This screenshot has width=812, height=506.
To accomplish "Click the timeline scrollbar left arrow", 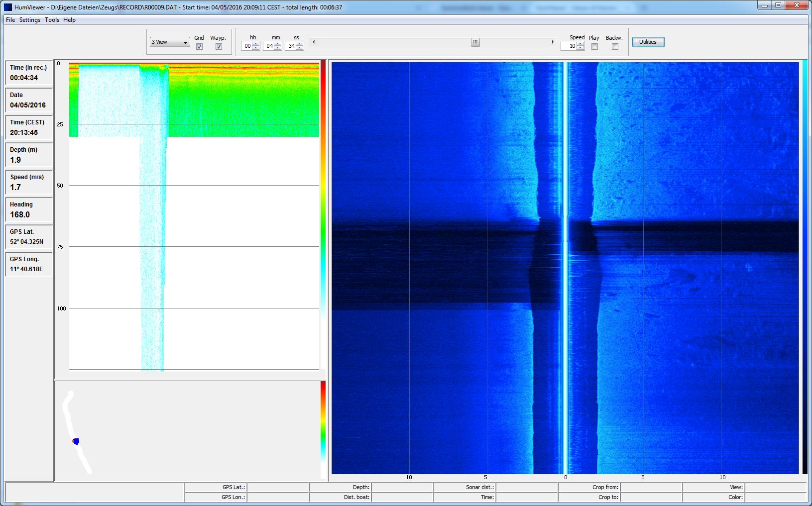I will point(313,42).
